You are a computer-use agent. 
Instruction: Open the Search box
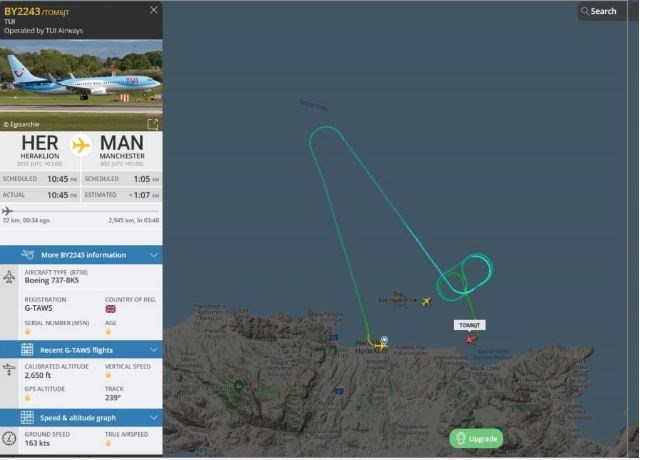(602, 11)
